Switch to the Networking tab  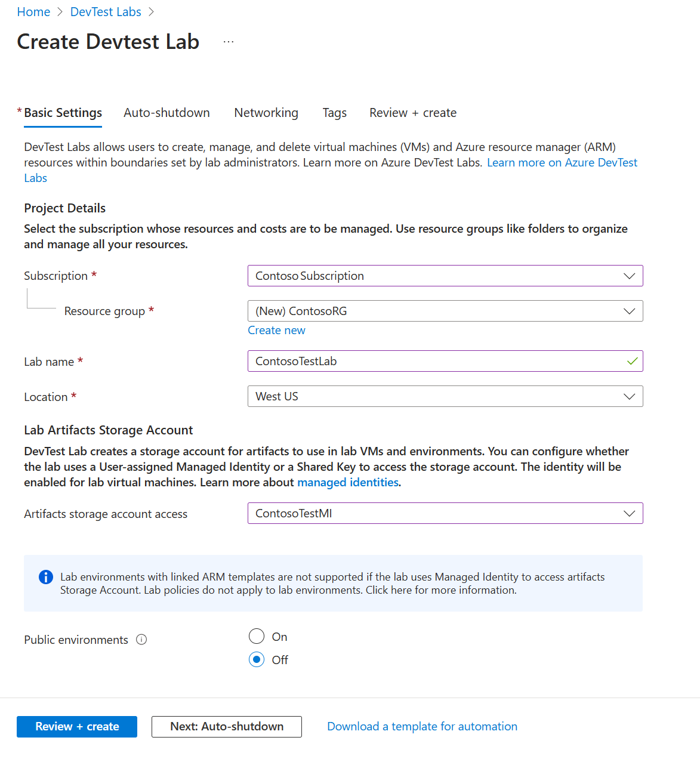[266, 113]
